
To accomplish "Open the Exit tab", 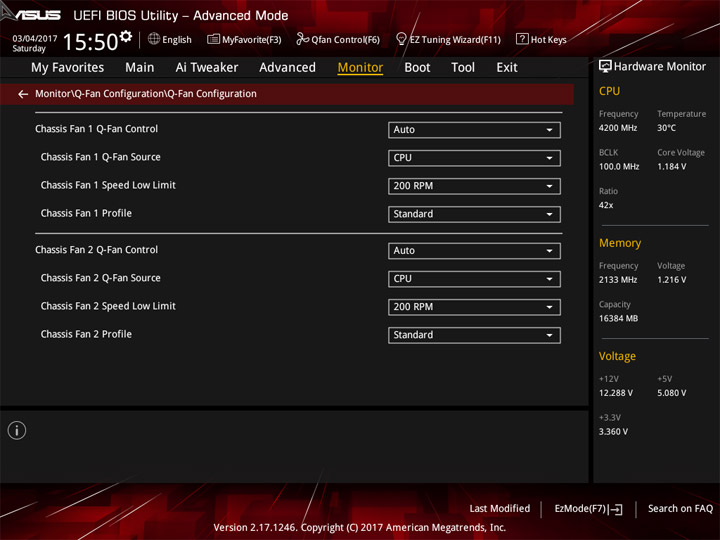I will (507, 68).
